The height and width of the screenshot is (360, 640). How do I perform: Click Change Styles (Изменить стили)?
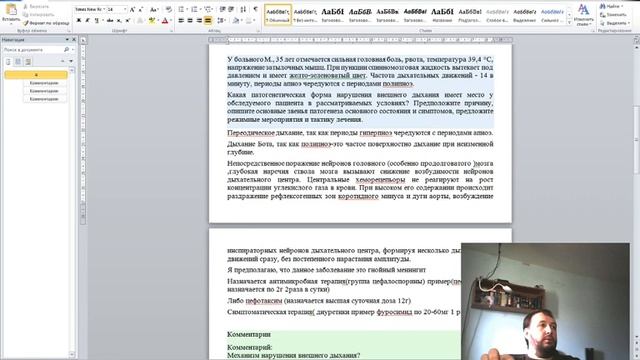(x=584, y=15)
